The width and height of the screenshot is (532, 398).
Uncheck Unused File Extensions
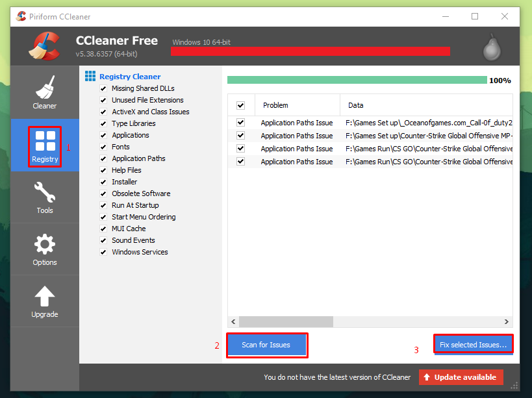103,101
